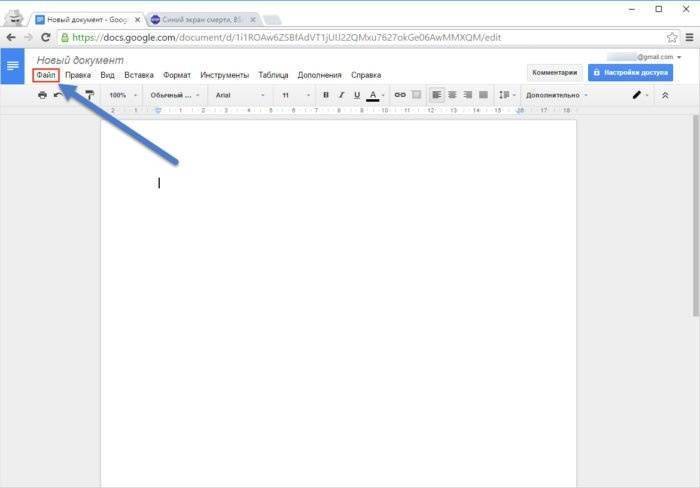The image size is (700, 488).
Task: Open the text color picker
Action: [x=374, y=95]
